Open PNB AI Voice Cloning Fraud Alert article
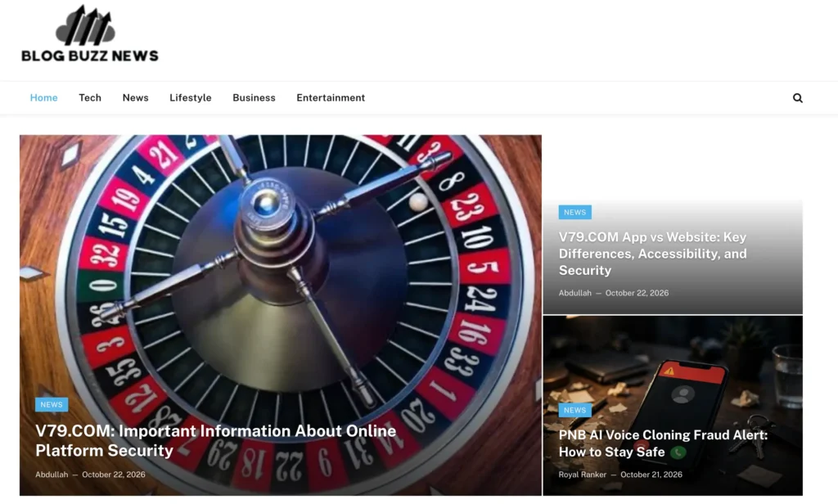The height and width of the screenshot is (504, 838). click(663, 443)
